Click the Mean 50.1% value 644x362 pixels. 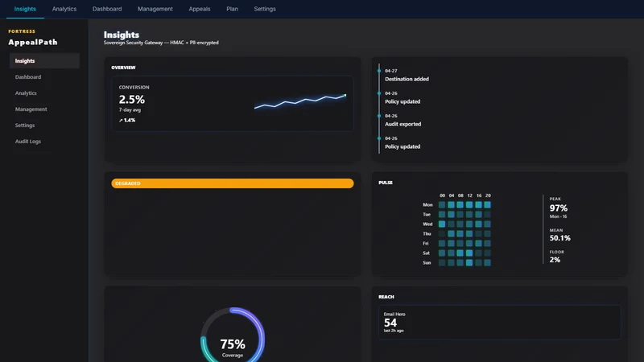[x=560, y=238]
